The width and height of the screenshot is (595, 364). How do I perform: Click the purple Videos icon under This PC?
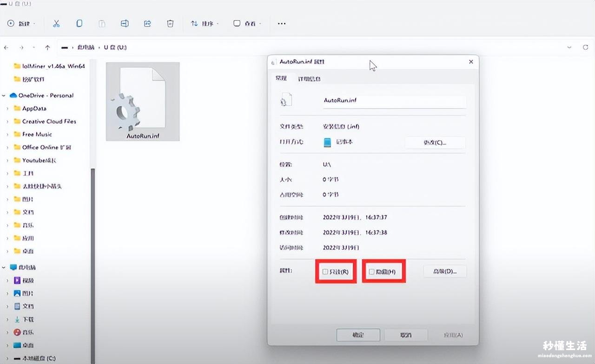17,280
